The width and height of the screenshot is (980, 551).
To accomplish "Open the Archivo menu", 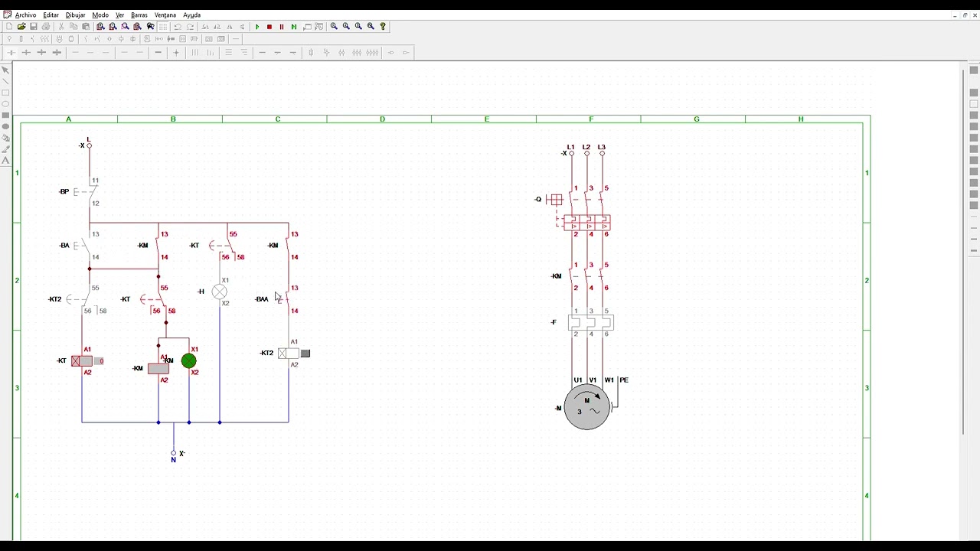I will pyautogui.click(x=25, y=15).
